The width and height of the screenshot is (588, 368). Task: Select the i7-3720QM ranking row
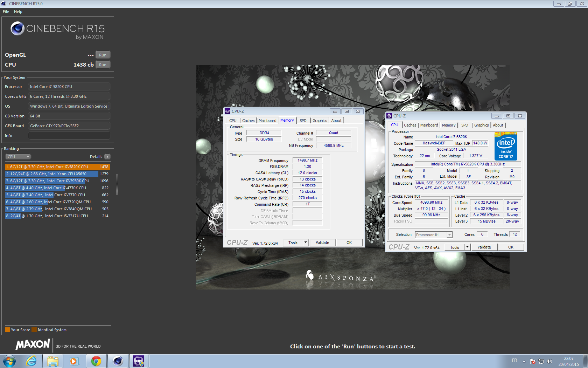point(57,202)
